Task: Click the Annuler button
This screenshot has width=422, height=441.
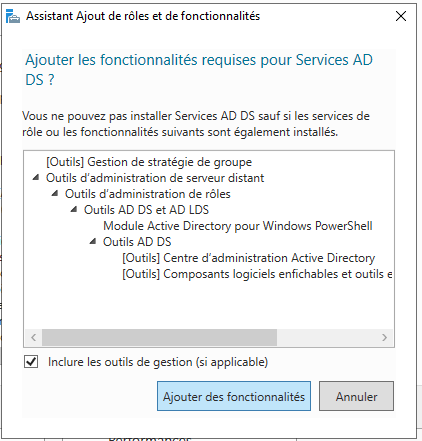Action: click(356, 396)
